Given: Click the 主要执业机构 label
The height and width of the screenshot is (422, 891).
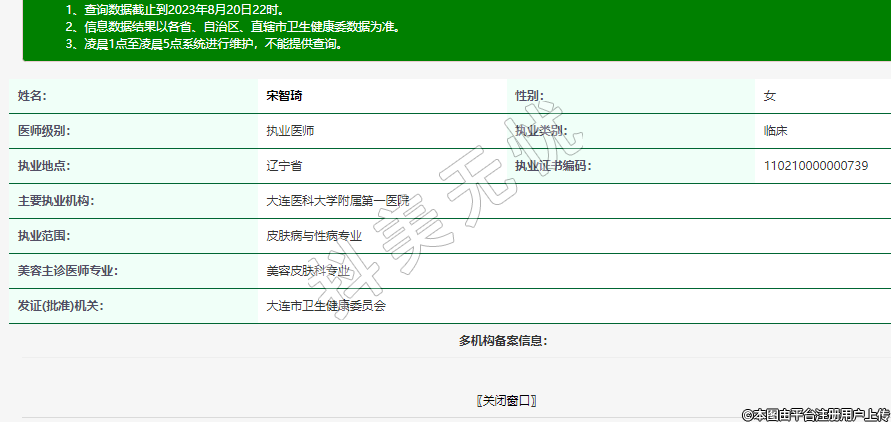Looking at the screenshot, I should click(x=56, y=201).
